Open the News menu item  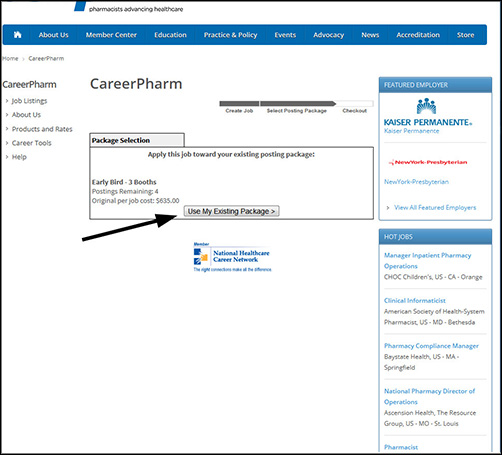370,35
